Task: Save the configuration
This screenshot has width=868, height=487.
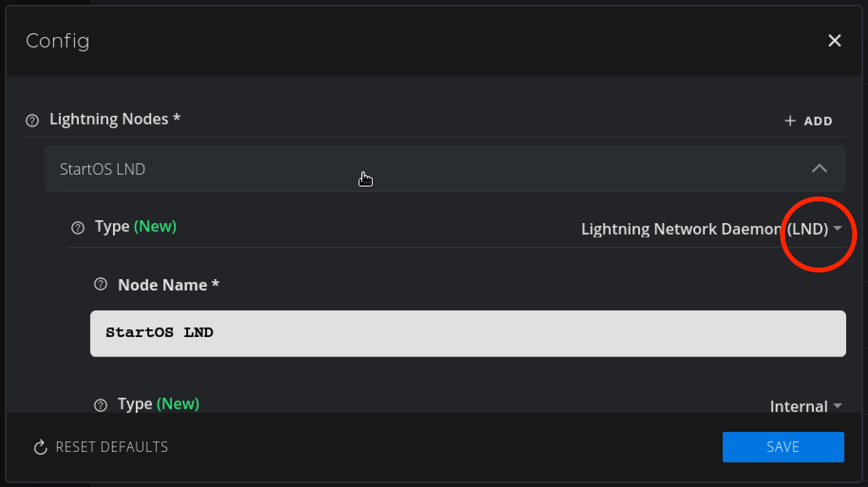Action: [x=783, y=447]
